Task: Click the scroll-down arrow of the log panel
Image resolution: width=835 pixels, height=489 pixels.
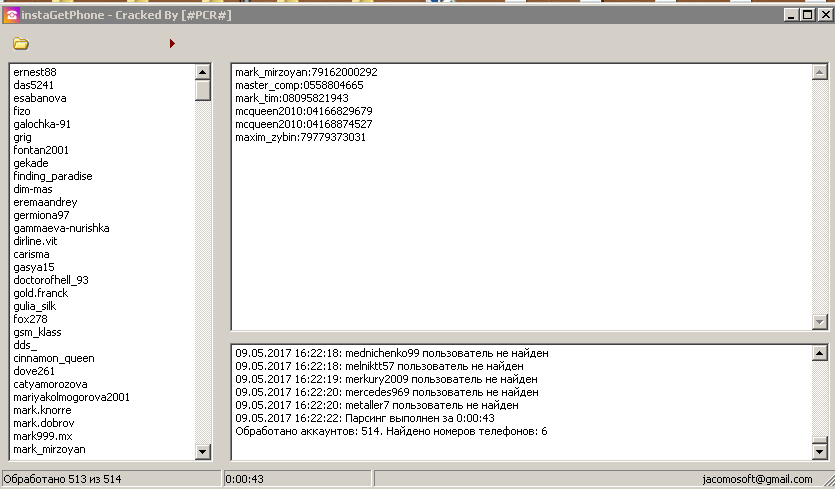Action: (820, 452)
